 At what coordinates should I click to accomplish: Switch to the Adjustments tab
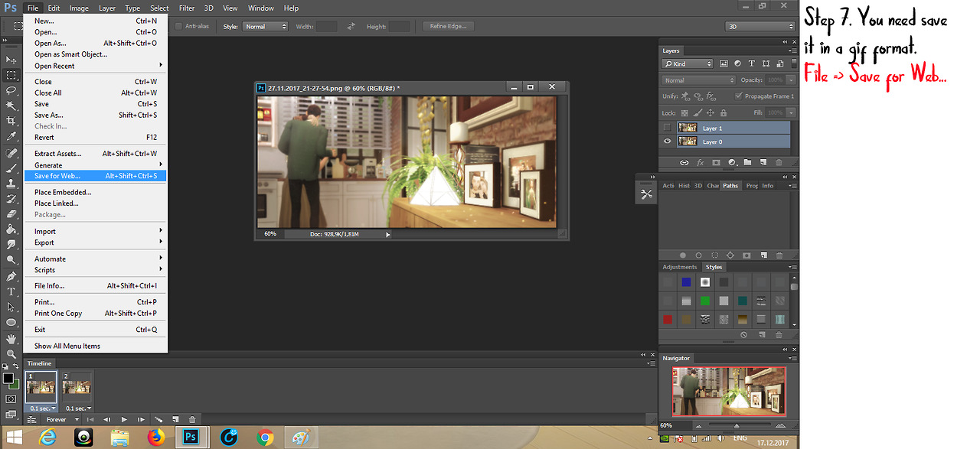(679, 267)
